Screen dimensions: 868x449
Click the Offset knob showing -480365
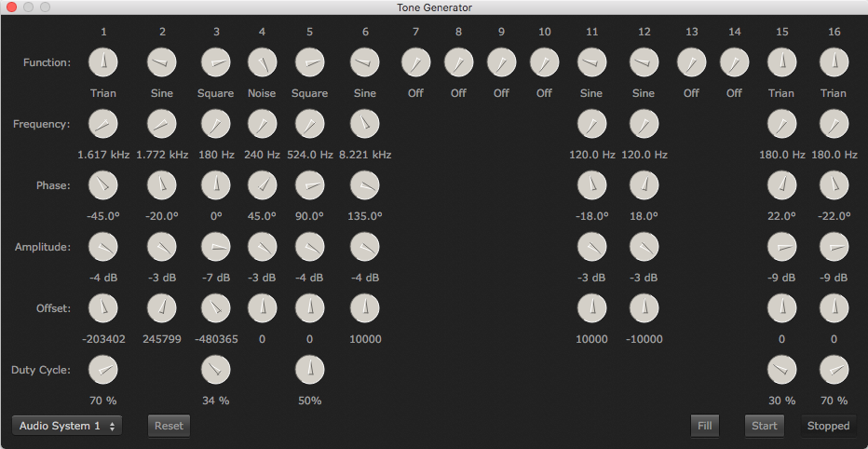[216, 308]
